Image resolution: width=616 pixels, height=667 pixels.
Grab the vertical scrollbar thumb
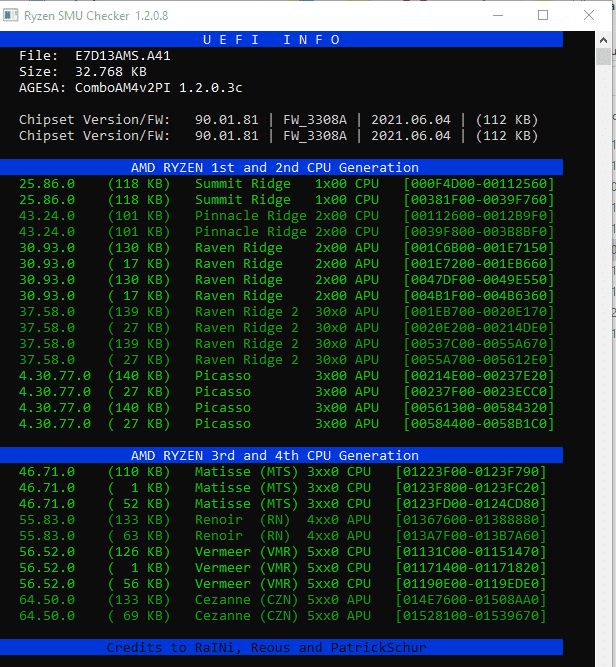point(603,57)
